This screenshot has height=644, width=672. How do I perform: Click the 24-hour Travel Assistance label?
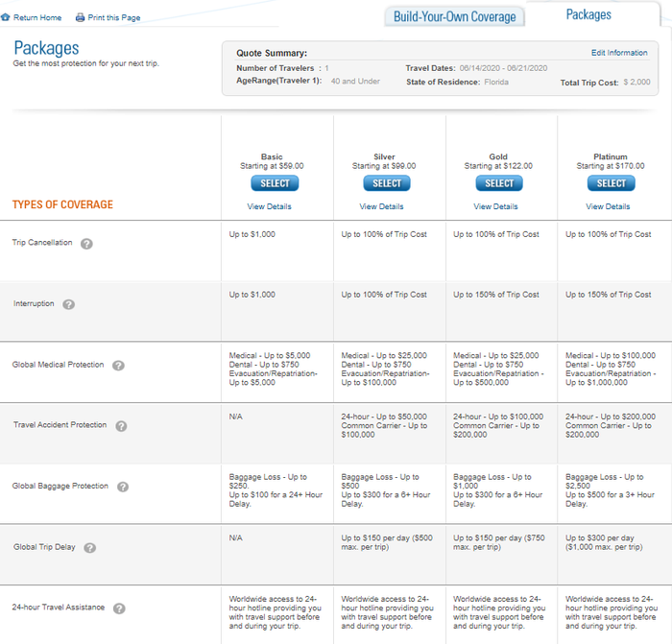tap(59, 608)
